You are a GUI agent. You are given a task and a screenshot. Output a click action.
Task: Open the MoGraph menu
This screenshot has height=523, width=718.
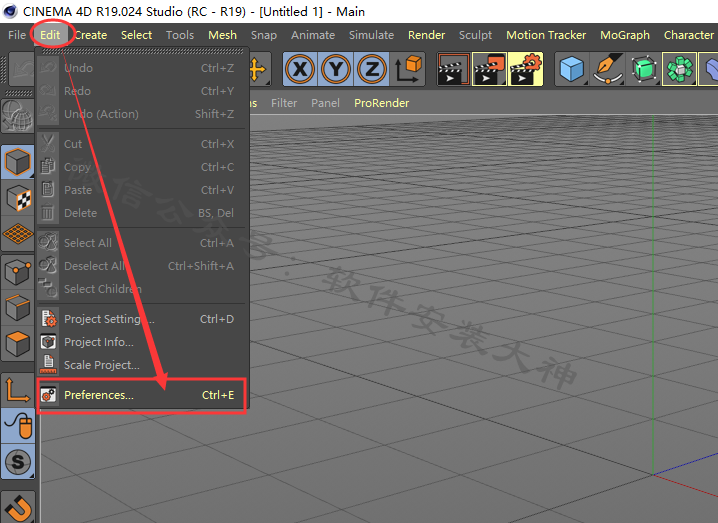[x=625, y=35]
